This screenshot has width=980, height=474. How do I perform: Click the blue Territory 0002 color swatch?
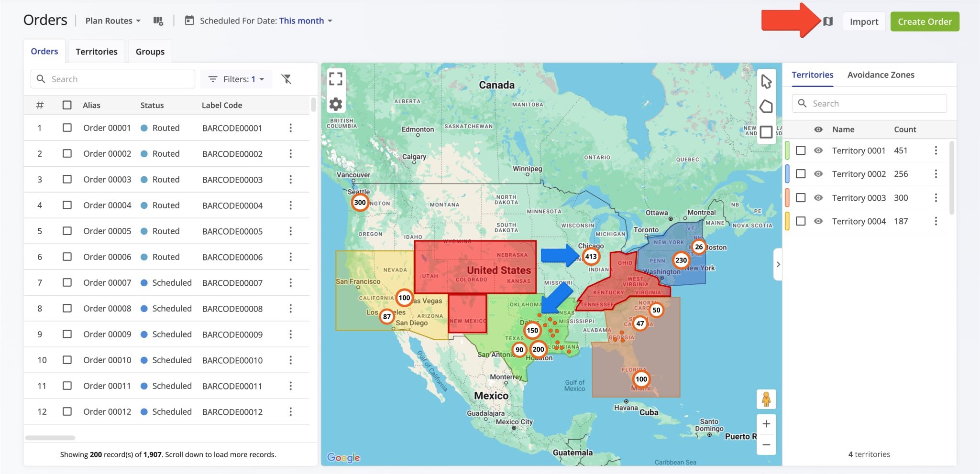(787, 174)
